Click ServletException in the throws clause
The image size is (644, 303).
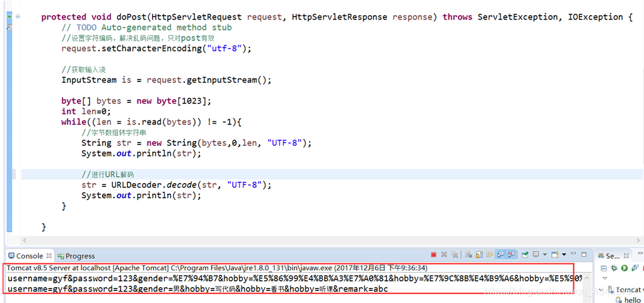point(517,17)
